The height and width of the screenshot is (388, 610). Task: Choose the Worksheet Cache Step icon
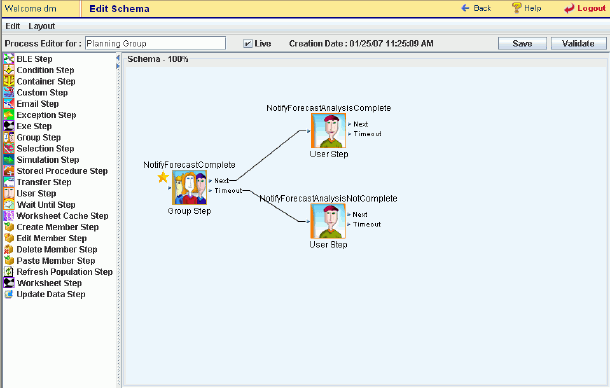coord(9,216)
